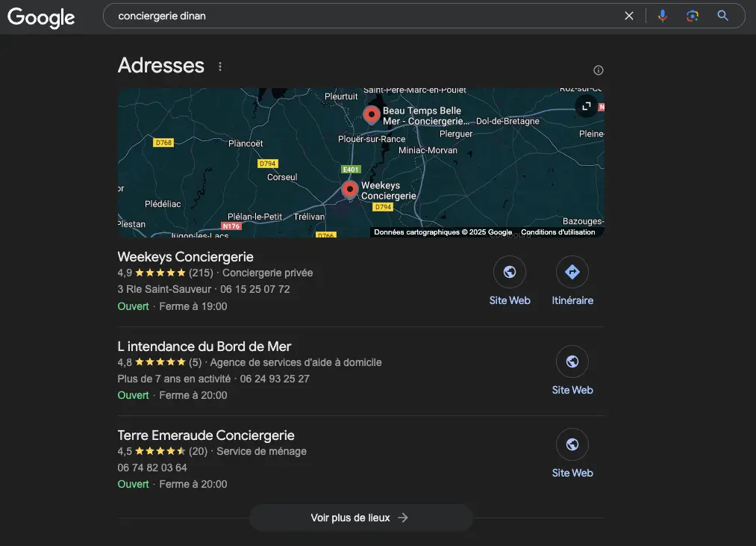Click the Miniac-Morvan map label
756x546 pixels.
point(428,150)
